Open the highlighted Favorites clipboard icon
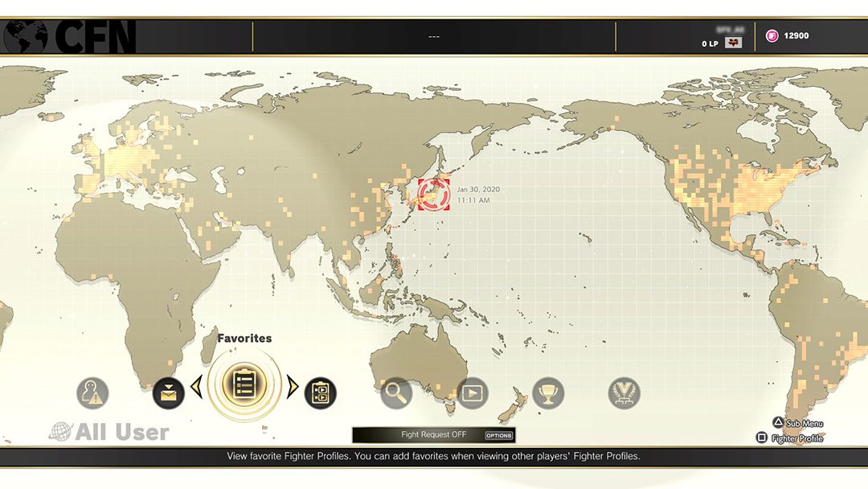The height and width of the screenshot is (489, 868). (x=244, y=385)
